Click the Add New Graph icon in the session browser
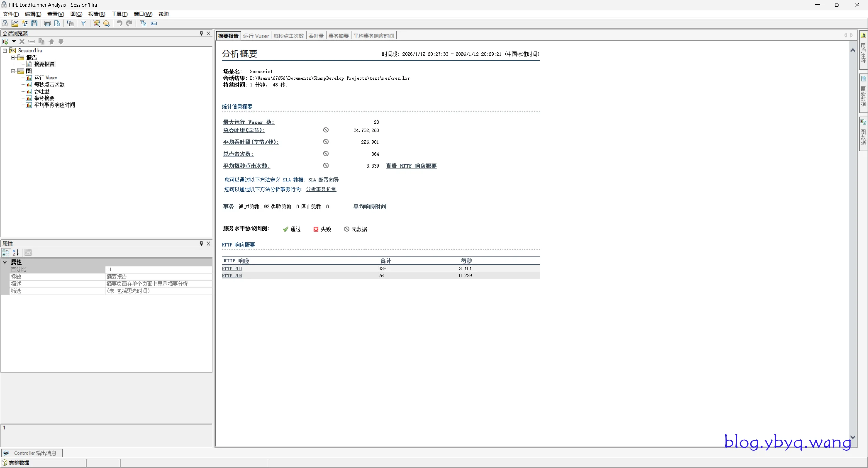The image size is (868, 468). (5, 42)
